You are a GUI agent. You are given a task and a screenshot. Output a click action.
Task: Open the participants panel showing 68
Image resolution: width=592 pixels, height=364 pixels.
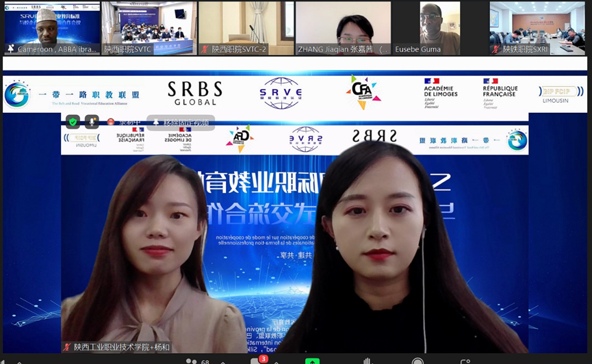[x=192, y=361]
